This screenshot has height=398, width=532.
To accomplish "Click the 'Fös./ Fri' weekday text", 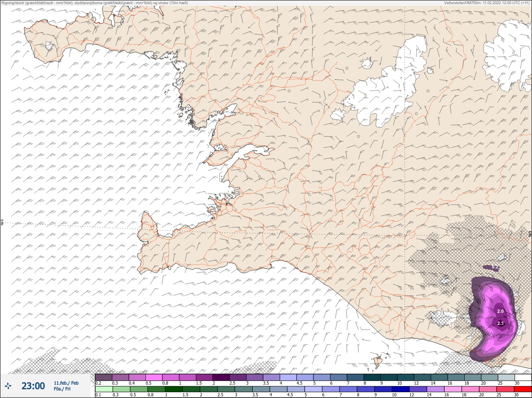I will [62, 389].
